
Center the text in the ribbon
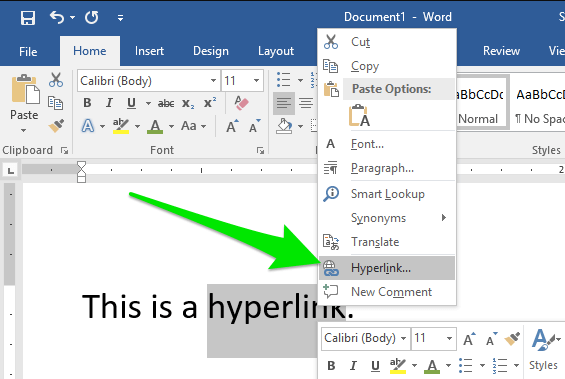pyautogui.click(x=306, y=103)
